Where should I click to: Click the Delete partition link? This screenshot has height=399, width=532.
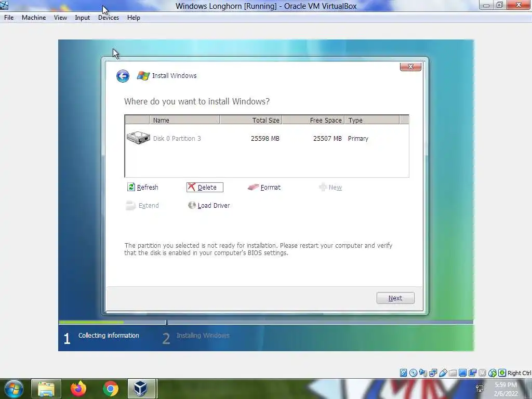pos(207,187)
